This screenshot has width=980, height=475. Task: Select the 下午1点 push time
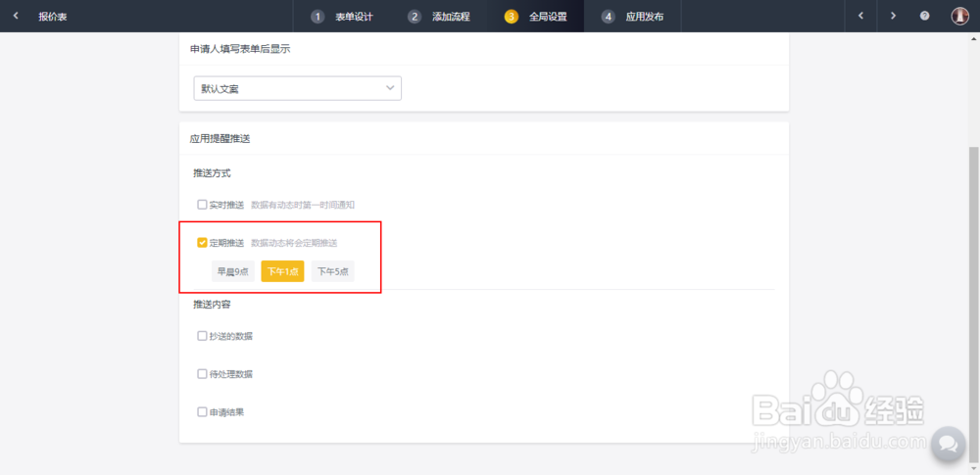click(282, 271)
